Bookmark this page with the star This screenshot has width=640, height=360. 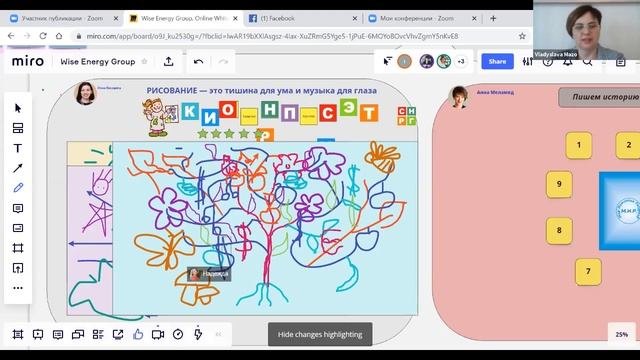tap(522, 36)
